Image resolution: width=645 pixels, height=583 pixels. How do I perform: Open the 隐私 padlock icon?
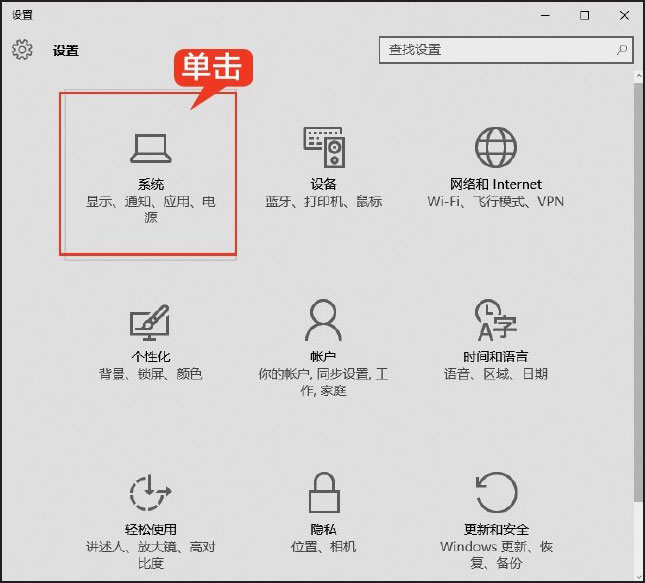tap(324, 492)
